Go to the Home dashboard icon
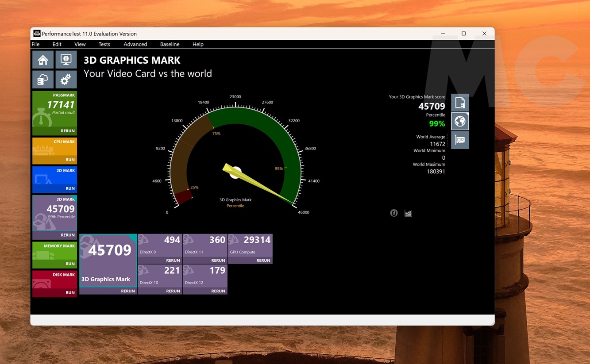The height and width of the screenshot is (364, 590). click(x=43, y=60)
